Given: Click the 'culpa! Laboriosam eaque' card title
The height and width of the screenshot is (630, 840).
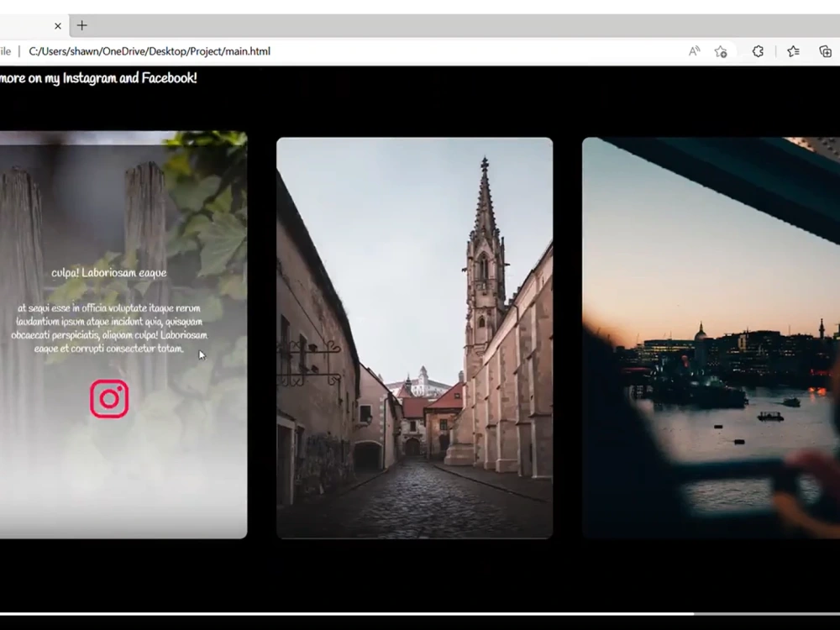Looking at the screenshot, I should pyautogui.click(x=110, y=272).
